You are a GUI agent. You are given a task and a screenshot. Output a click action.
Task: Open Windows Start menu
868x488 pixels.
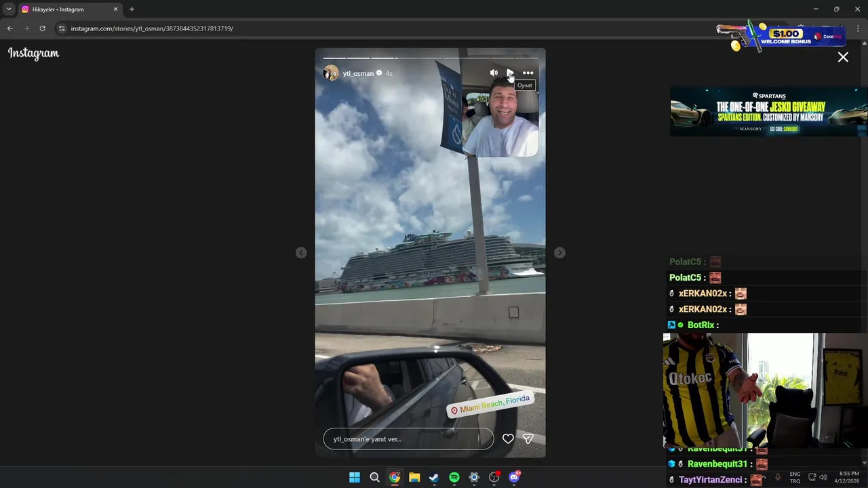[355, 478]
